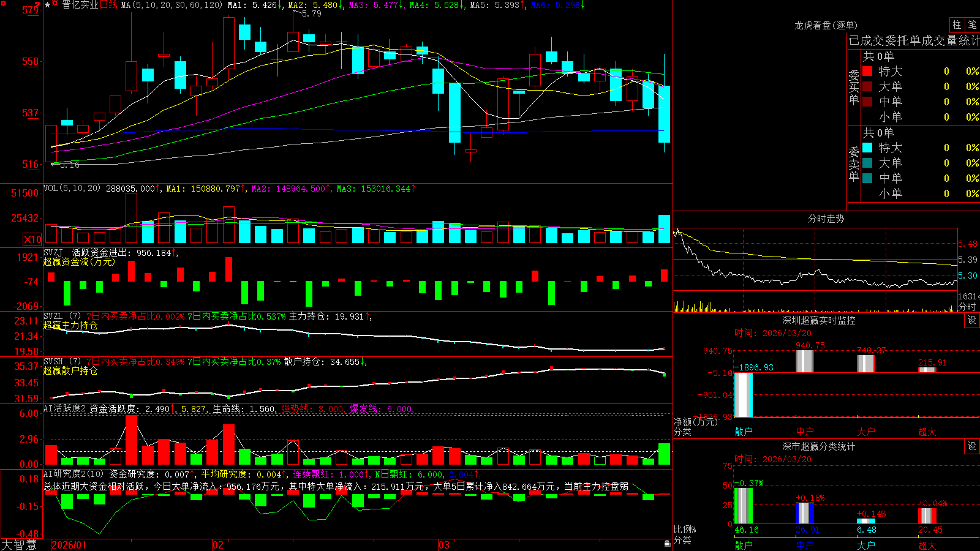Viewport: 980px width, 551px height.
Task: Click the red 日线 period label
Action: click(108, 5)
